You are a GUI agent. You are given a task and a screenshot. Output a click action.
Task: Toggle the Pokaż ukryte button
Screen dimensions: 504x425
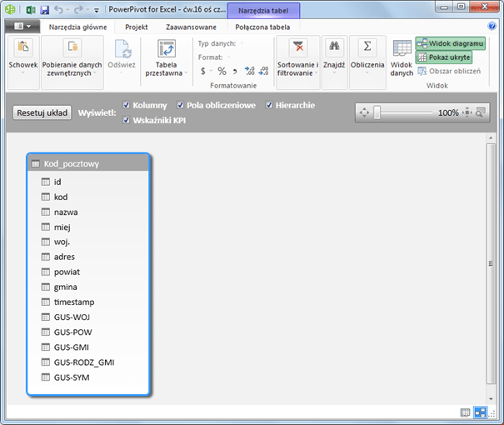tap(444, 57)
